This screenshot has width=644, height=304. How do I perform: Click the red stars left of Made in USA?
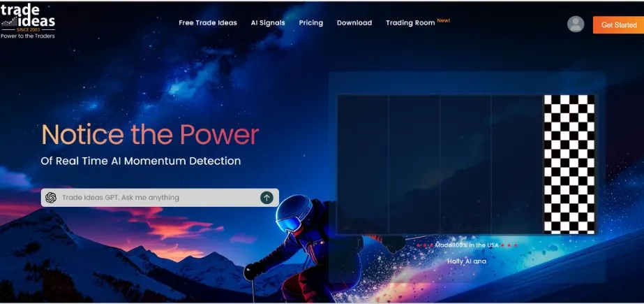point(424,245)
